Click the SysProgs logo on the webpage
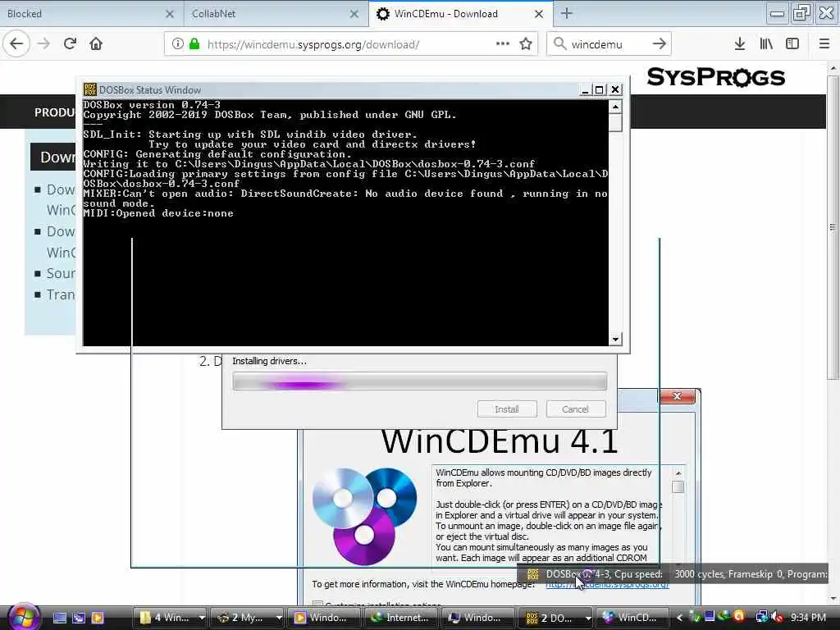Screen dimensions: 840x630 (x=716, y=77)
